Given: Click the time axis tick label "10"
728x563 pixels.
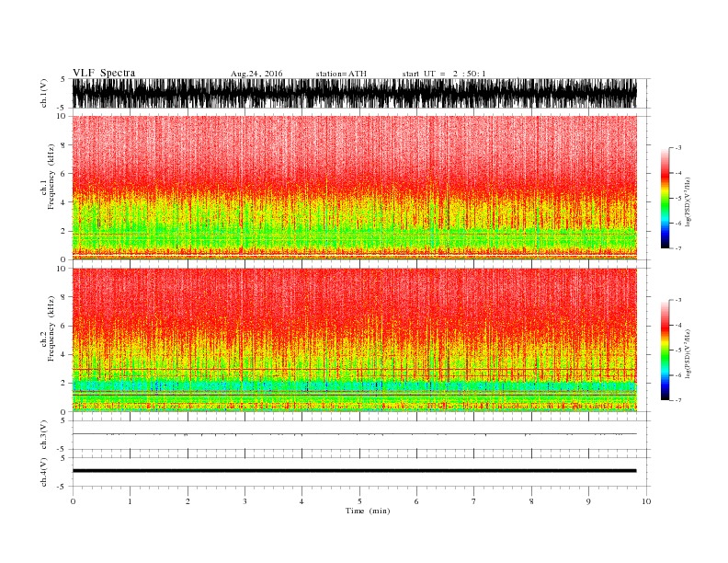Looking at the screenshot, I should click(x=646, y=501).
